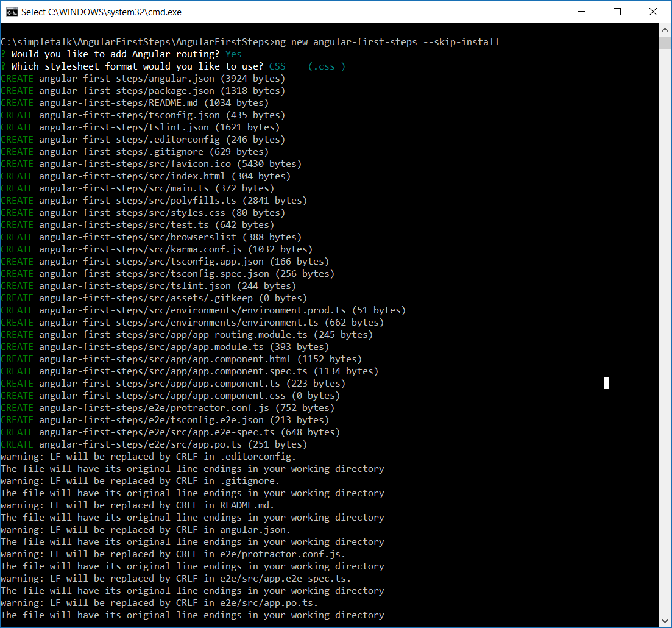This screenshot has height=628, width=672.
Task: Maximize the cmd.exe window
Action: click(617, 12)
